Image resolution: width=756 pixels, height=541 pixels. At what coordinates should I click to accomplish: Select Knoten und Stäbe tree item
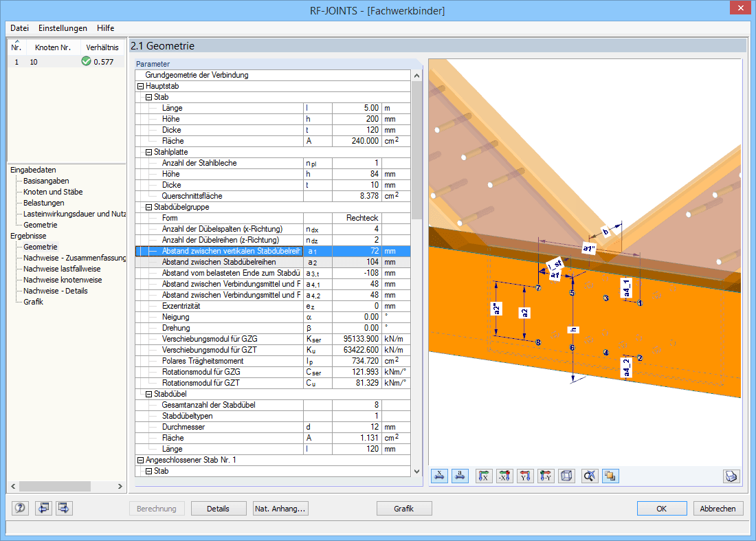[x=53, y=192]
